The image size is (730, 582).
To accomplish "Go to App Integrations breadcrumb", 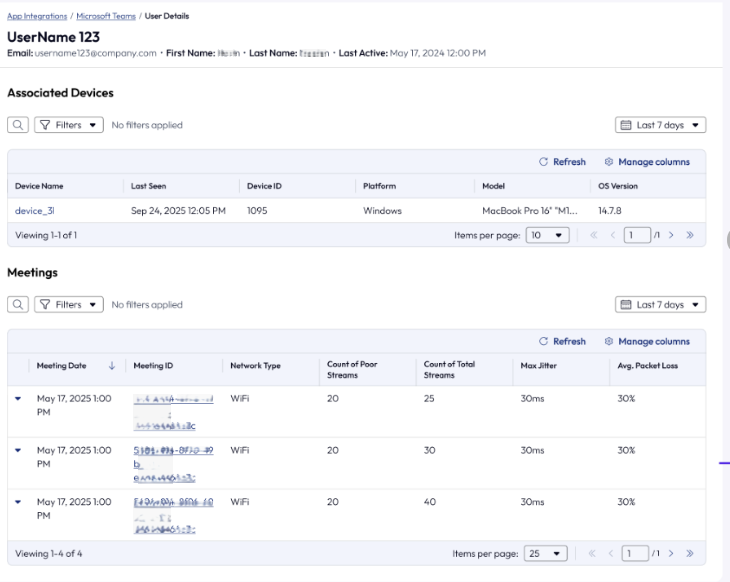I will point(37,16).
